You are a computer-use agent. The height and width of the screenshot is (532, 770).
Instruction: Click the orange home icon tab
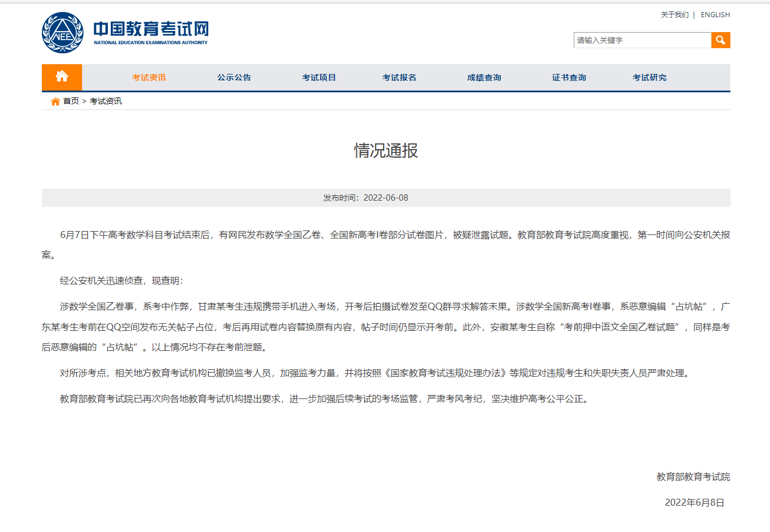62,77
